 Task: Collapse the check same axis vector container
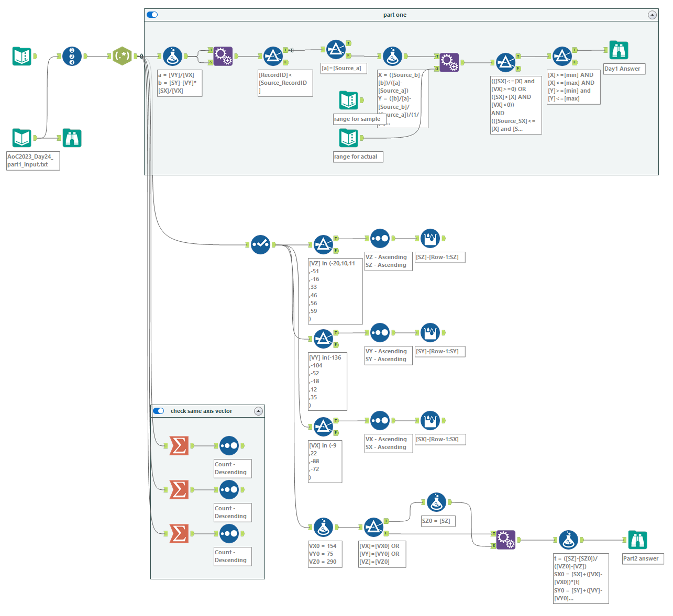[258, 411]
